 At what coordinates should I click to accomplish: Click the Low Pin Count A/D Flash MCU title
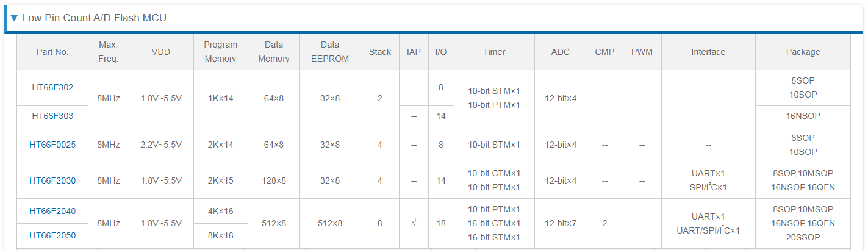(x=95, y=18)
